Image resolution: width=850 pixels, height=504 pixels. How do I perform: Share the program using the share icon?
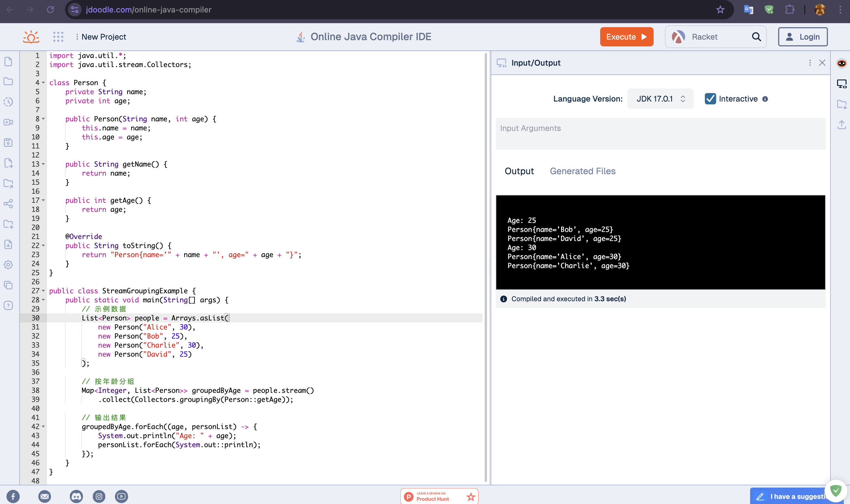click(x=8, y=204)
